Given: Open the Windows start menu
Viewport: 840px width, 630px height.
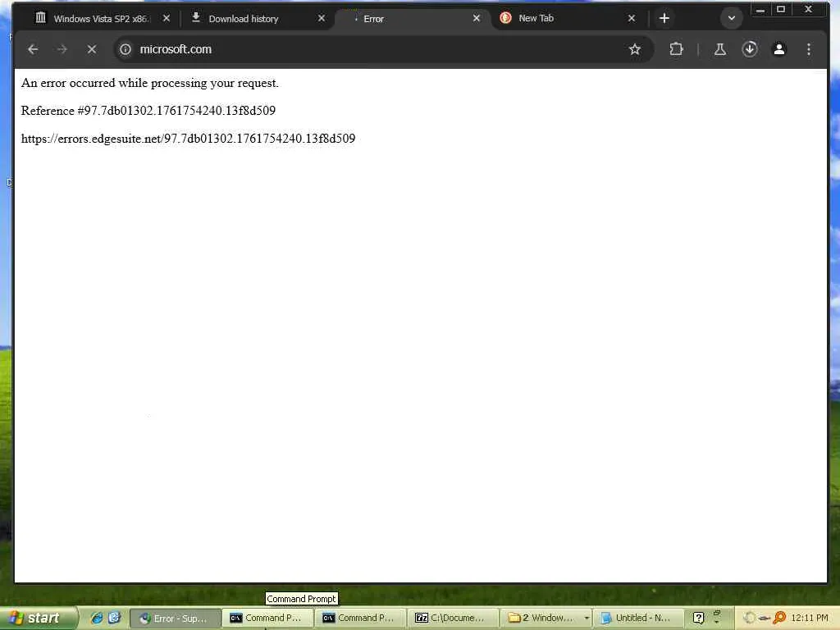Looking at the screenshot, I should click(39, 619).
